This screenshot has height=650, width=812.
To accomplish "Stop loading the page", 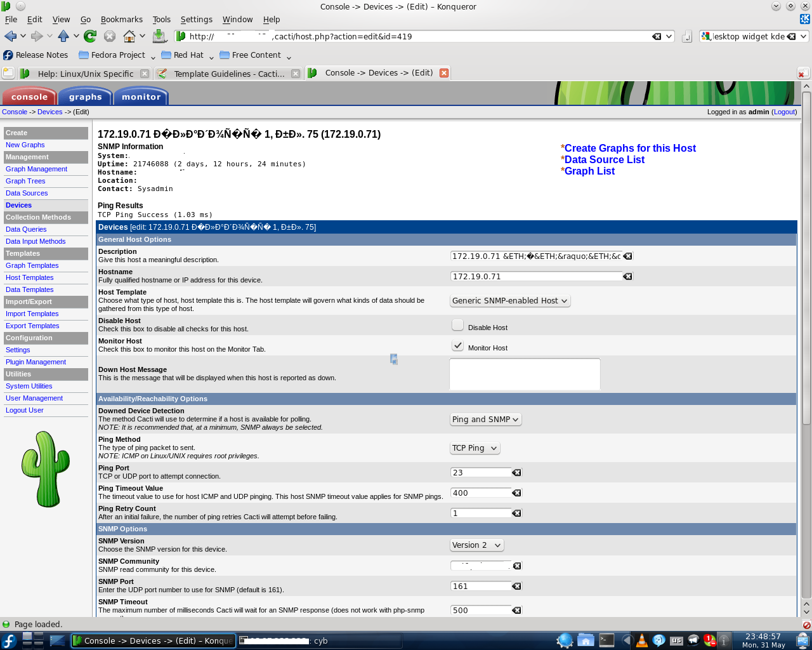I will tap(110, 36).
